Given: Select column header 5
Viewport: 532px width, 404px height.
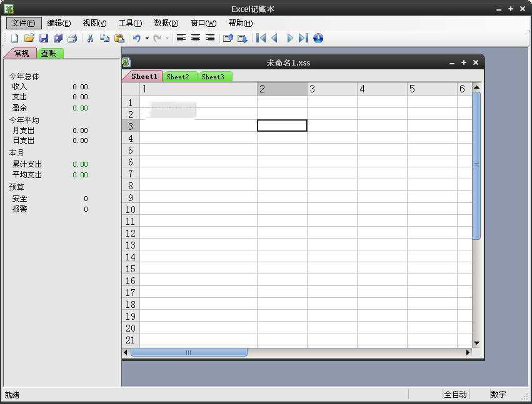Looking at the screenshot, I should point(432,89).
